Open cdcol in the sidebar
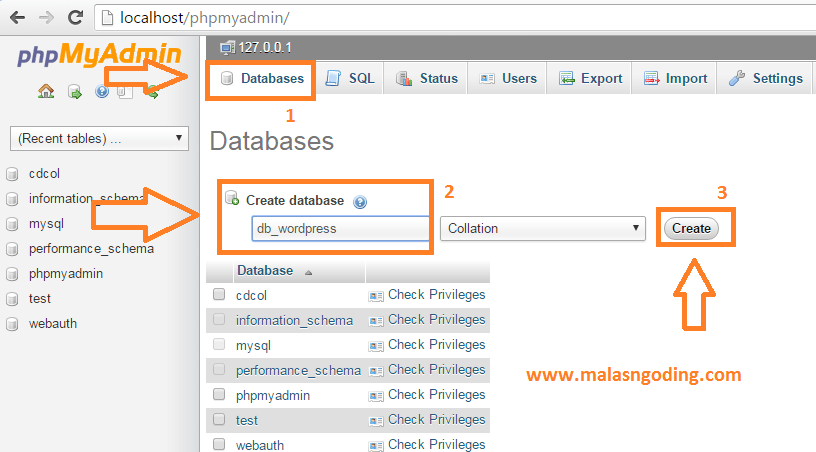 (x=44, y=174)
